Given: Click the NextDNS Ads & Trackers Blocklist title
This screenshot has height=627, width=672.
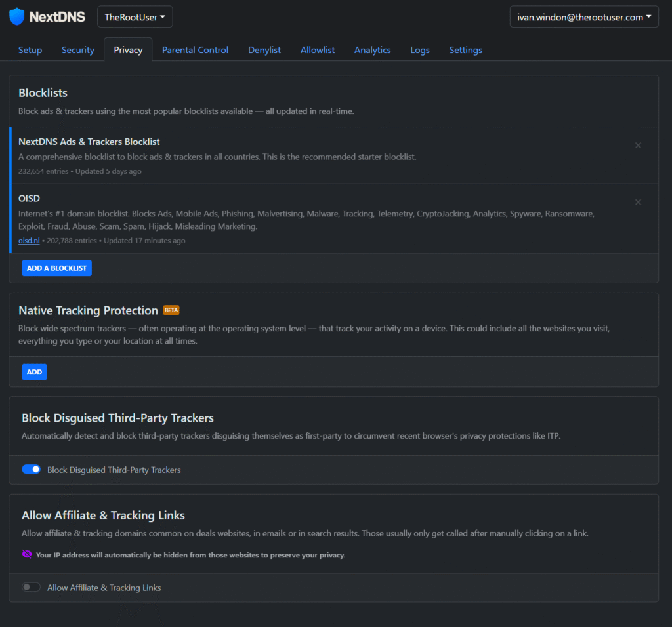Looking at the screenshot, I should coord(89,142).
